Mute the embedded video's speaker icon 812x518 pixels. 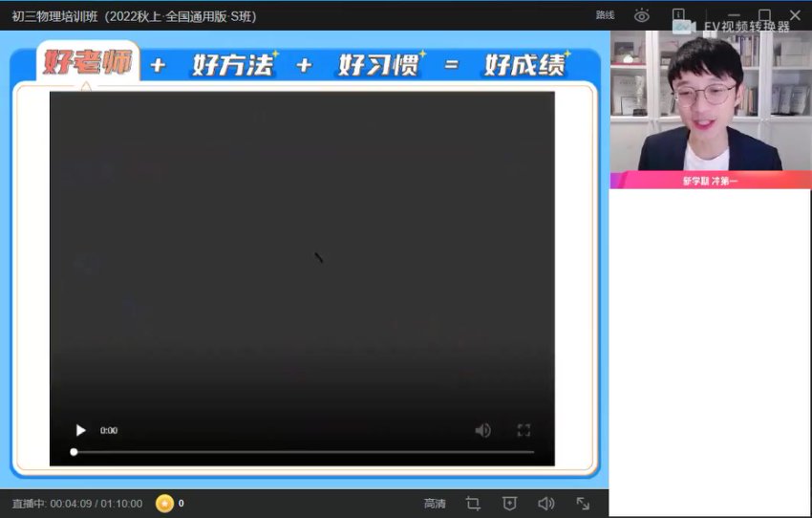click(x=483, y=430)
